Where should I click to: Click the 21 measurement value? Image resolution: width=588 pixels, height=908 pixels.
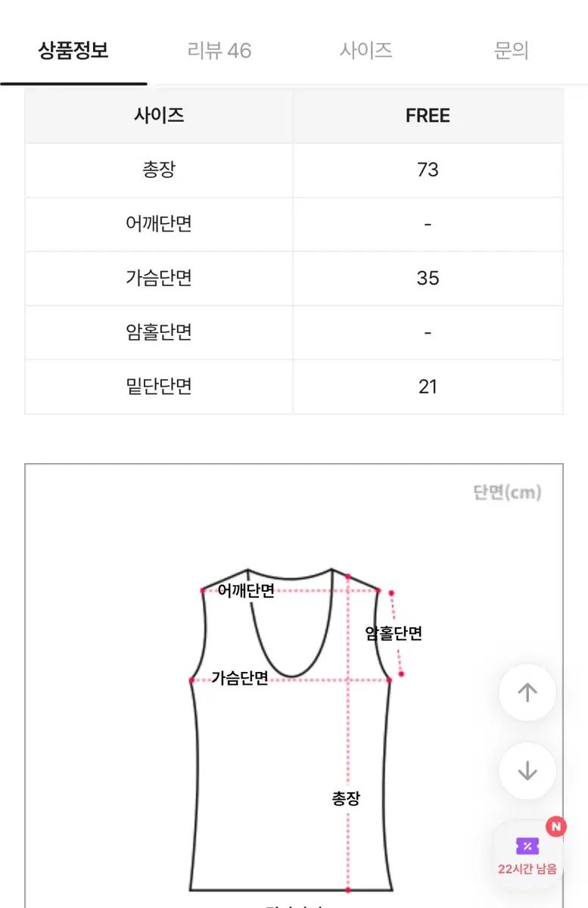pos(428,387)
